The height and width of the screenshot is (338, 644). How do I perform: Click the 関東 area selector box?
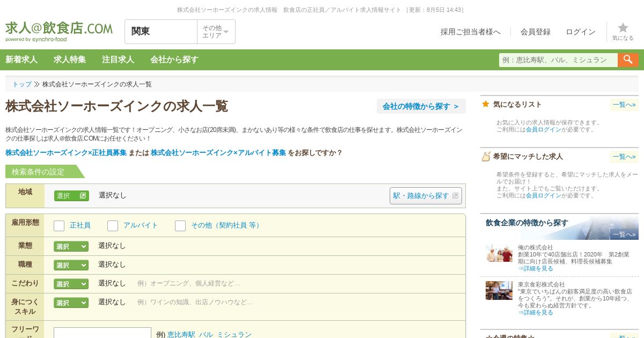[161, 32]
